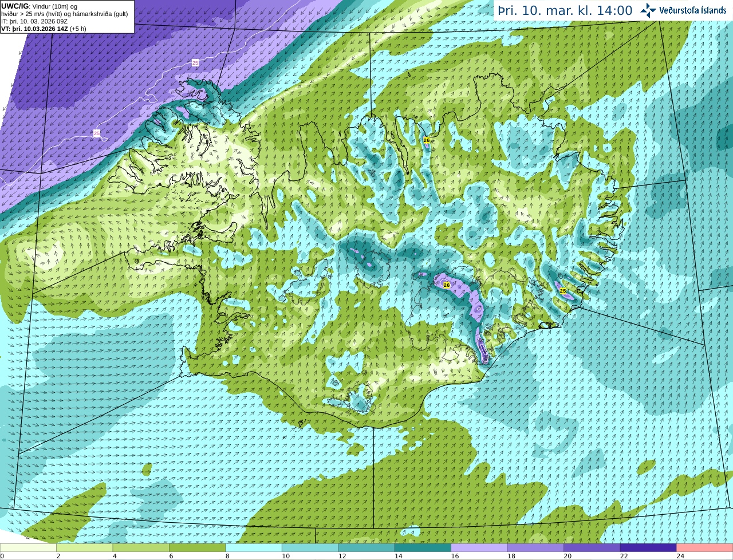Viewport: 733px width, 560px height.
Task: Click the 'IT: þri. 10. 03. 2026 09Z' line
Action: click(34, 21)
